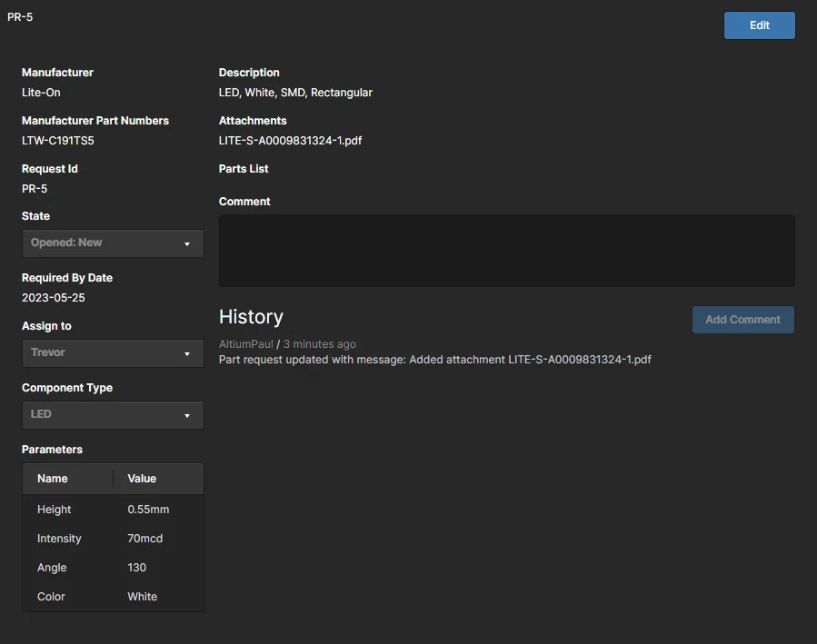The image size is (817, 644).
Task: Click inside the Comment text box
Action: click(506, 251)
